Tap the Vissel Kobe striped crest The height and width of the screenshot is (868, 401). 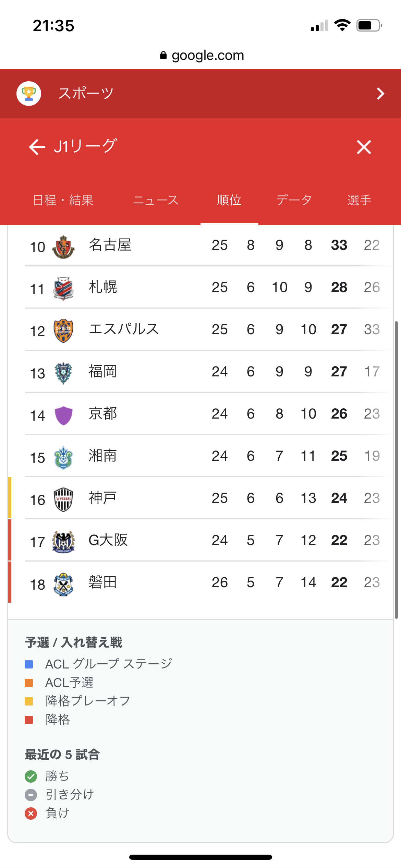(x=63, y=499)
